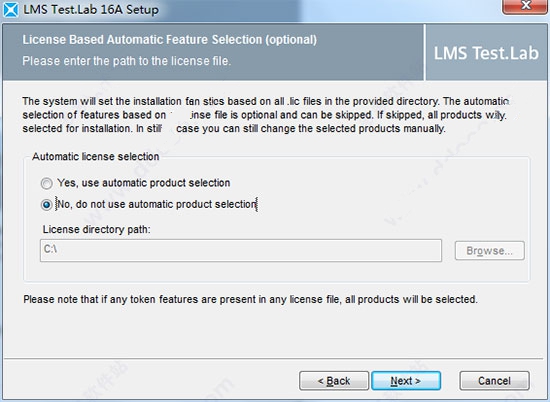The height and width of the screenshot is (402, 550).
Task: Click the "Yes, use automatic product selection" label
Action: point(144,183)
